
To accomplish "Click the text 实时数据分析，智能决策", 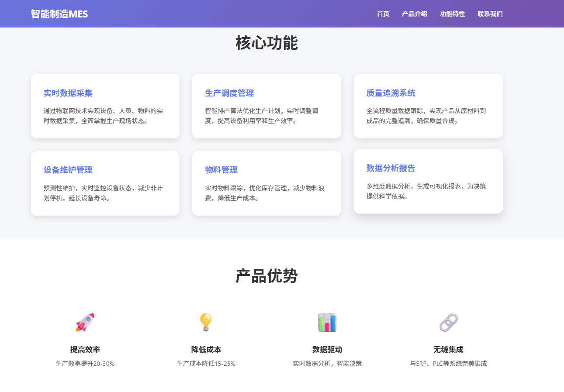I will coord(327,364).
